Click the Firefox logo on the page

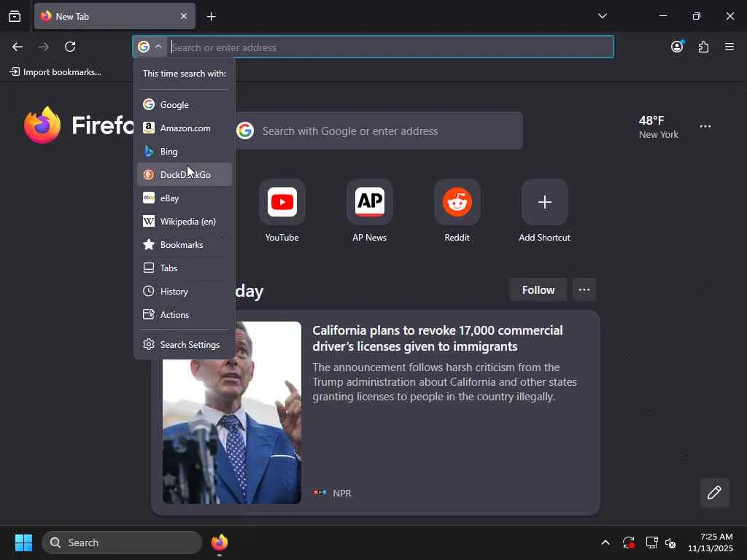click(42, 125)
